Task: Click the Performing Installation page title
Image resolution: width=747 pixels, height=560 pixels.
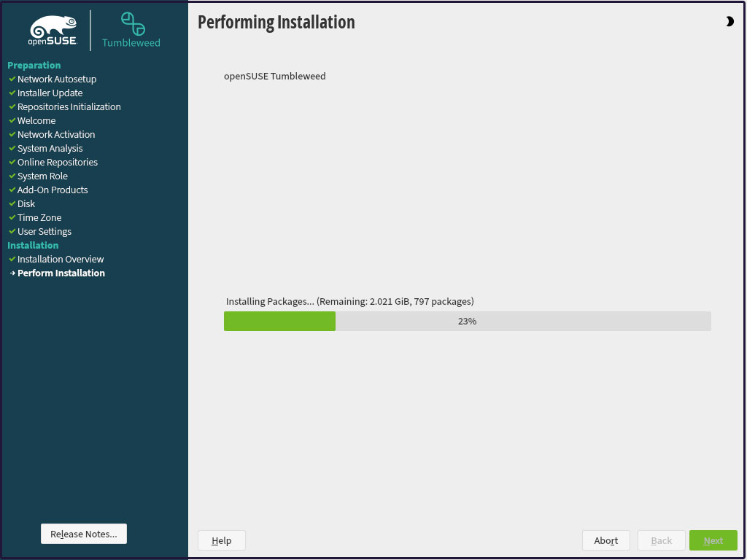Action: click(276, 22)
